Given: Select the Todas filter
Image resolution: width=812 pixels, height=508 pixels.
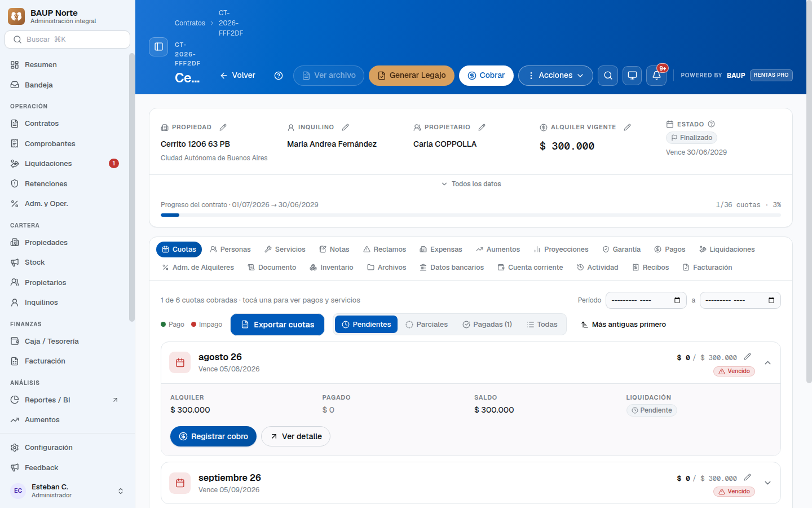Looking at the screenshot, I should [542, 325].
